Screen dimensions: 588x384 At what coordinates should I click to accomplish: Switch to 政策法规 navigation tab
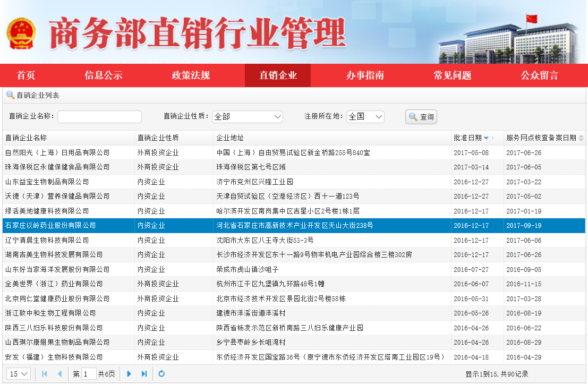[191, 75]
